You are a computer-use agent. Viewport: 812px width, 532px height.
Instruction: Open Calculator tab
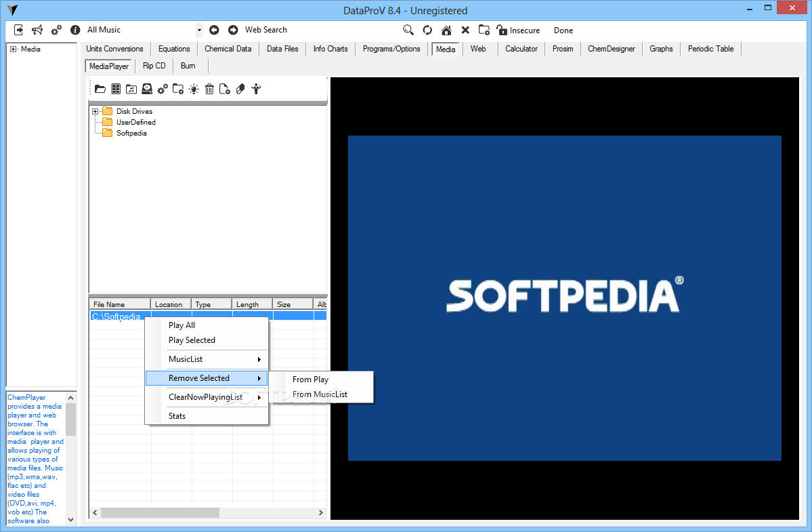521,49
